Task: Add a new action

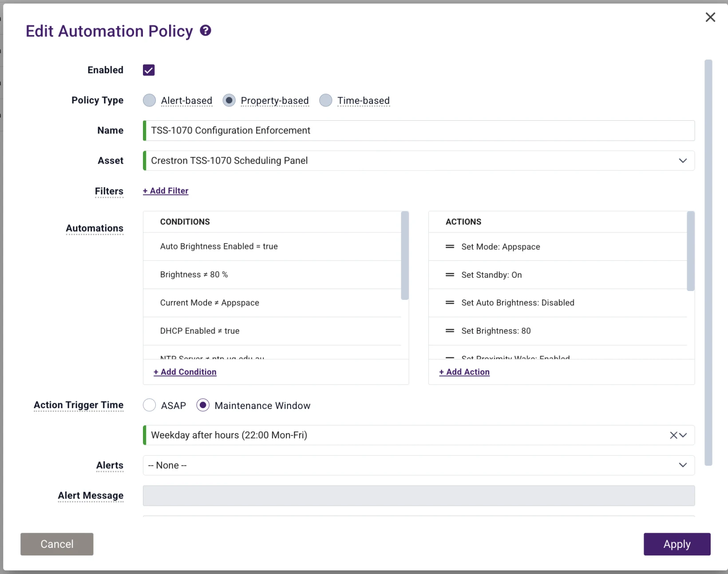Action: 464,372
